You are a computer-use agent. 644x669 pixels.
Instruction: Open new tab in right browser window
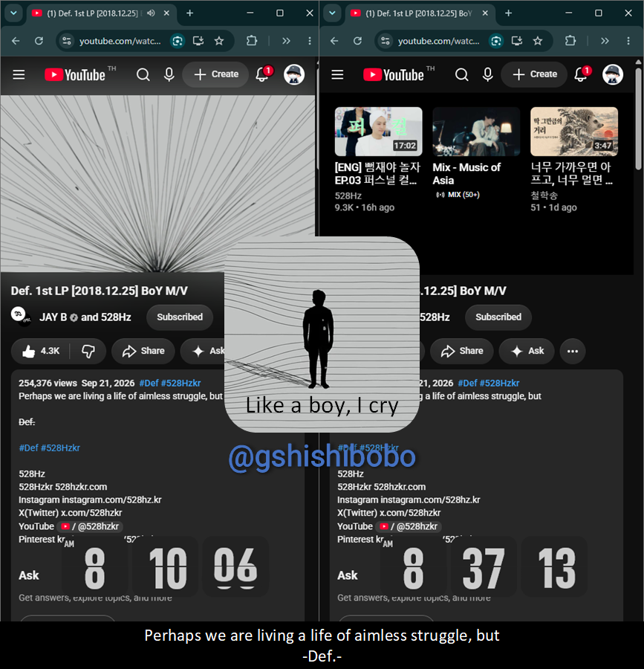pos(509,13)
